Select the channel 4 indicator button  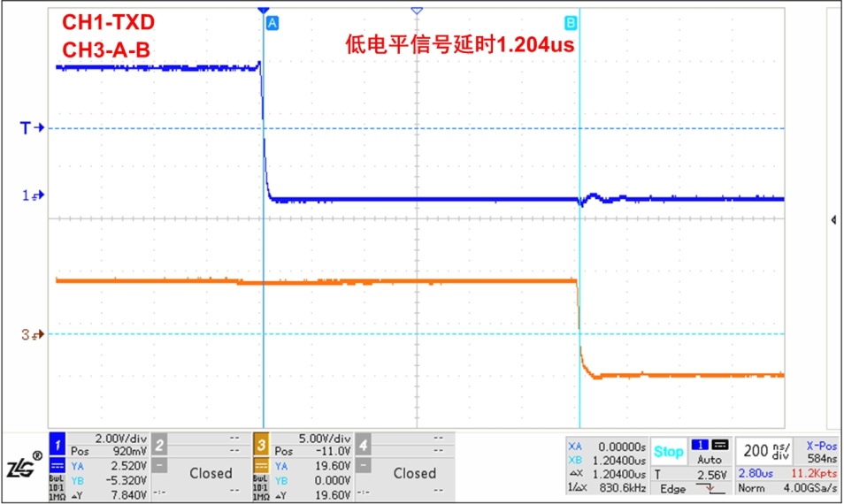pyautogui.click(x=364, y=445)
